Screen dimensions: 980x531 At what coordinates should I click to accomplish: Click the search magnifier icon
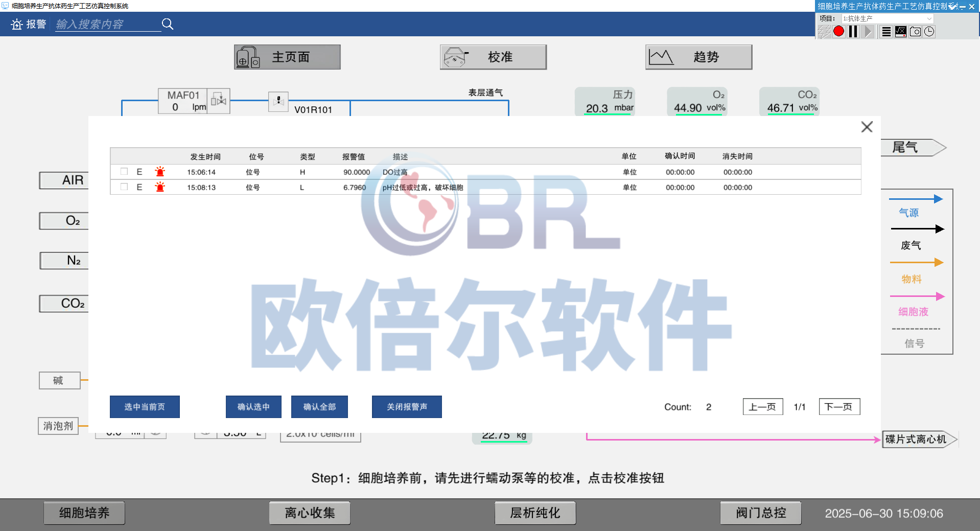tap(168, 24)
